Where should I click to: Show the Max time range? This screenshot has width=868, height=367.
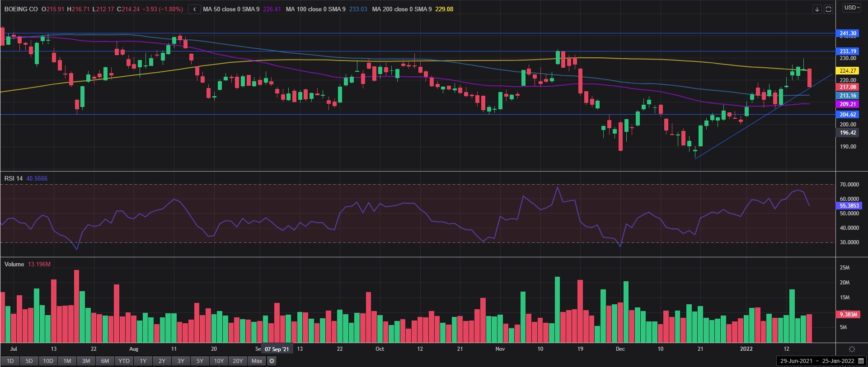[257, 361]
